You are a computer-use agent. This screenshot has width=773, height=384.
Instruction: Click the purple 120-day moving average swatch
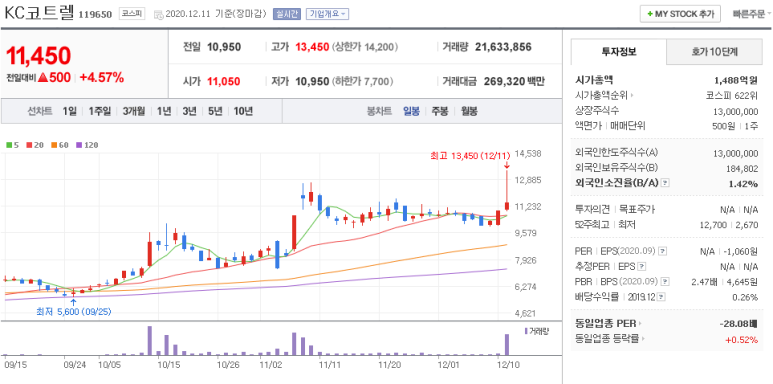[79, 145]
